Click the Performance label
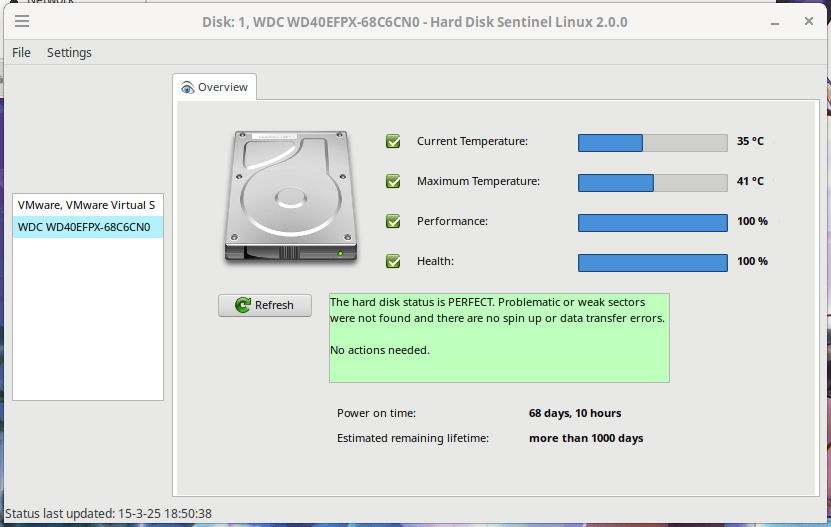The height and width of the screenshot is (527, 831). (x=452, y=221)
